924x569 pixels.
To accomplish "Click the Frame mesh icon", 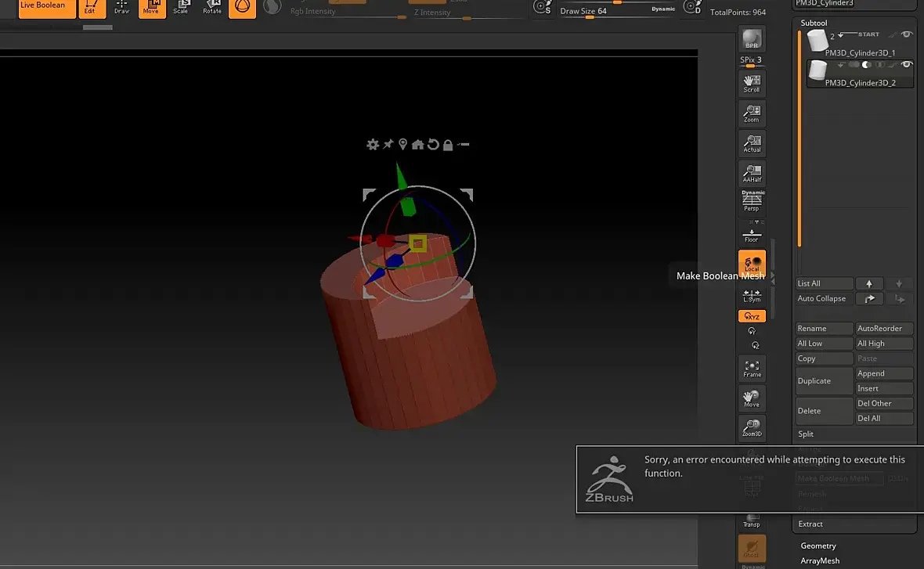I will (752, 369).
